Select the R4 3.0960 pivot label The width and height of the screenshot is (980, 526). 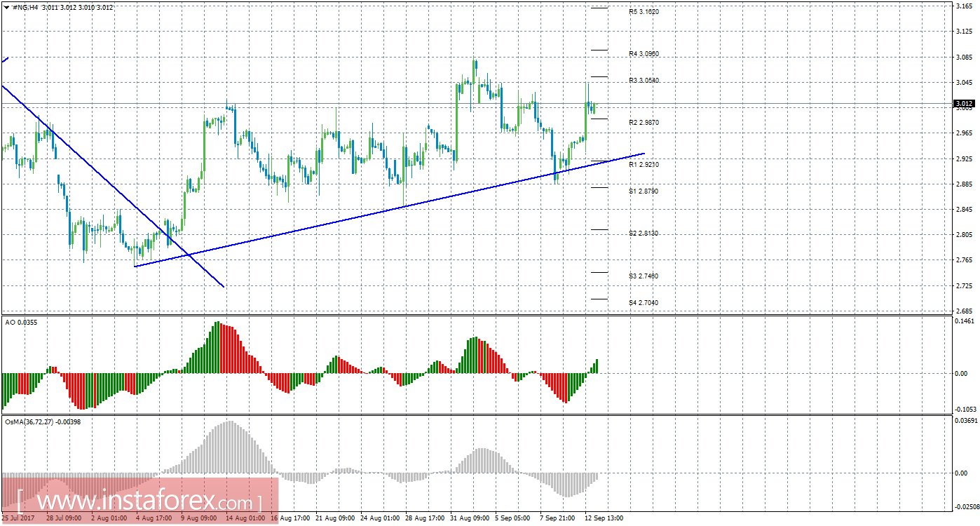pyautogui.click(x=644, y=53)
